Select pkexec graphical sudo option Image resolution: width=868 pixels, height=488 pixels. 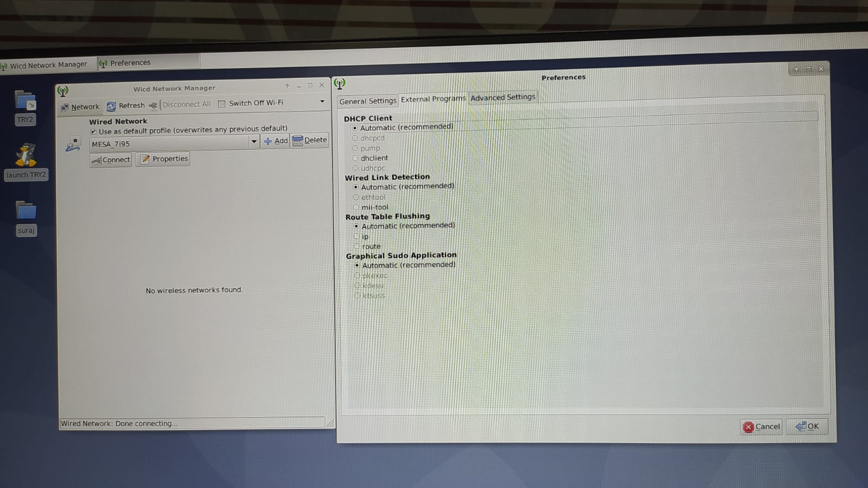(357, 276)
